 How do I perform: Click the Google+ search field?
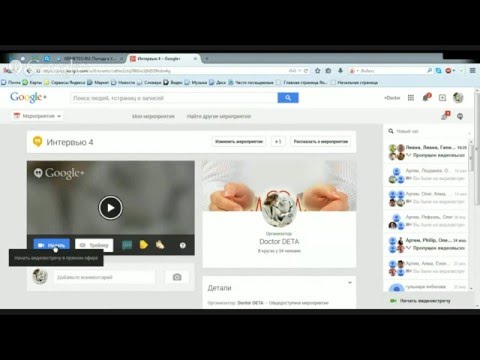click(x=174, y=98)
